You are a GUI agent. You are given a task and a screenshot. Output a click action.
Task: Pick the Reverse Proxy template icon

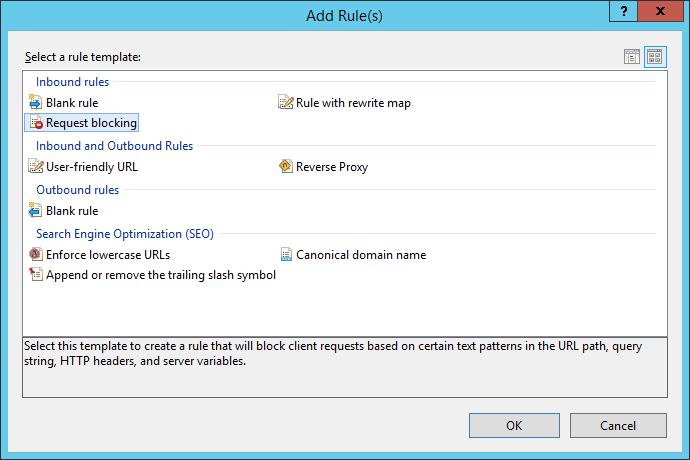[286, 167]
